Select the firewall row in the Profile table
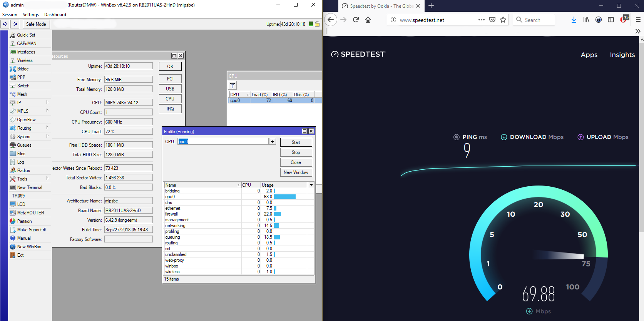Image resolution: width=644 pixels, height=321 pixels. pyautogui.click(x=239, y=214)
